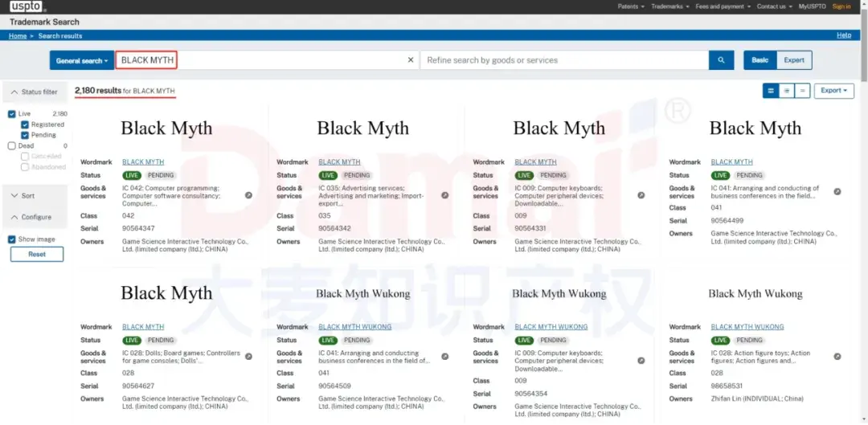Expand goods details for serial 90564509
The width and height of the screenshot is (868, 425).
click(445, 357)
